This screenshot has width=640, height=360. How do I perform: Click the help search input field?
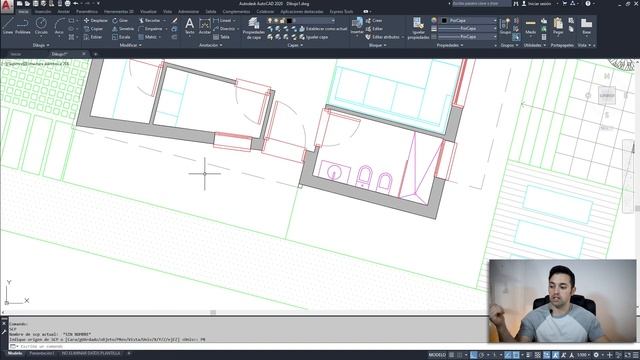pos(481,4)
